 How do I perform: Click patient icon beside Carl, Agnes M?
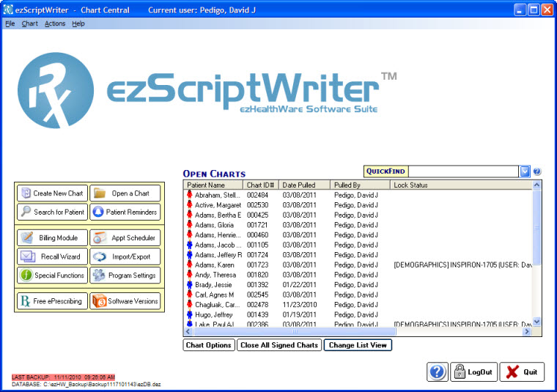coord(190,295)
